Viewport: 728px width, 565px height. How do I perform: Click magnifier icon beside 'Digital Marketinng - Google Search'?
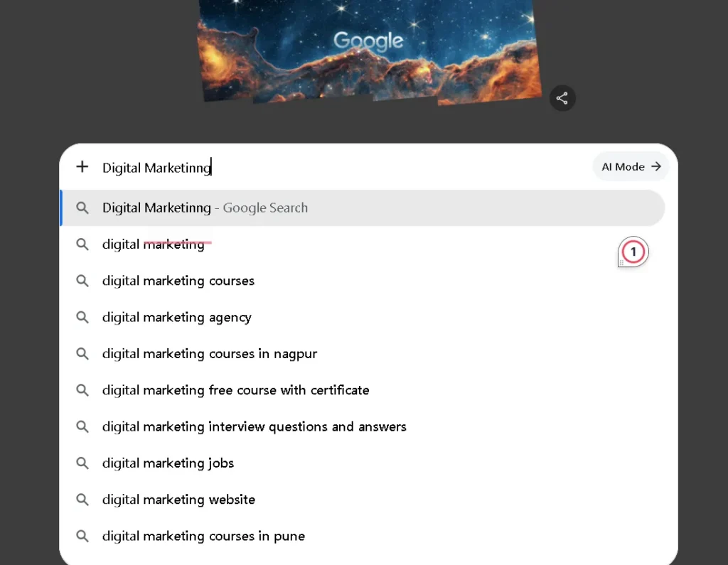(82, 208)
